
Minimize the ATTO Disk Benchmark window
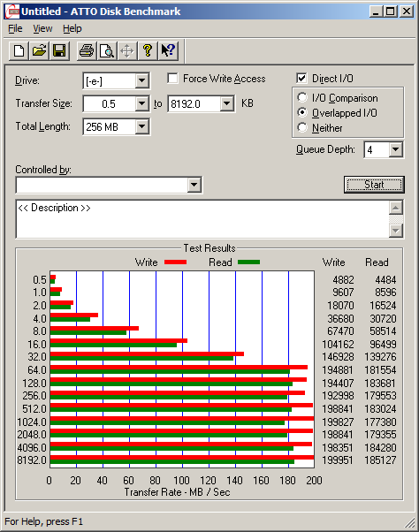click(x=376, y=11)
